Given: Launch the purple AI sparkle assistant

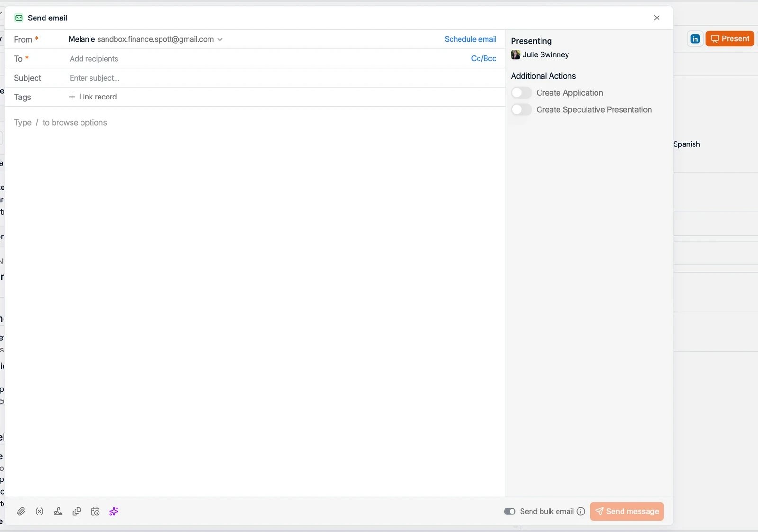Looking at the screenshot, I should click(114, 512).
